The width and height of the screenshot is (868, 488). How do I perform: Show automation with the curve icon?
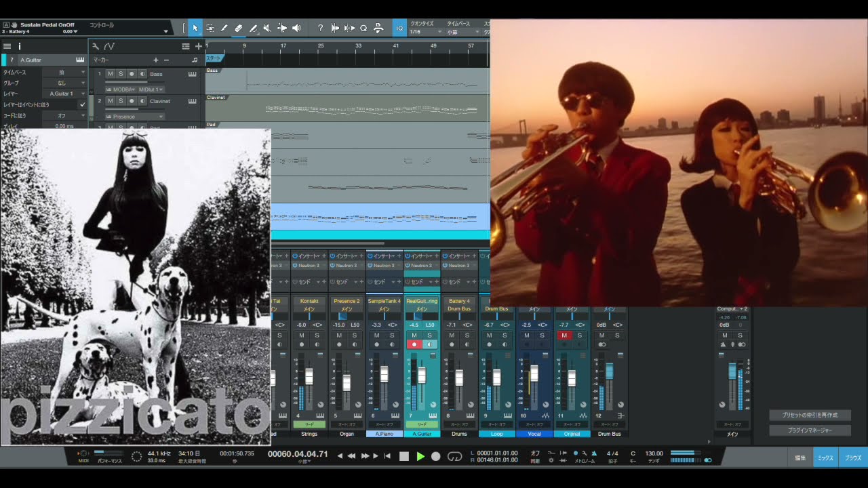click(109, 46)
